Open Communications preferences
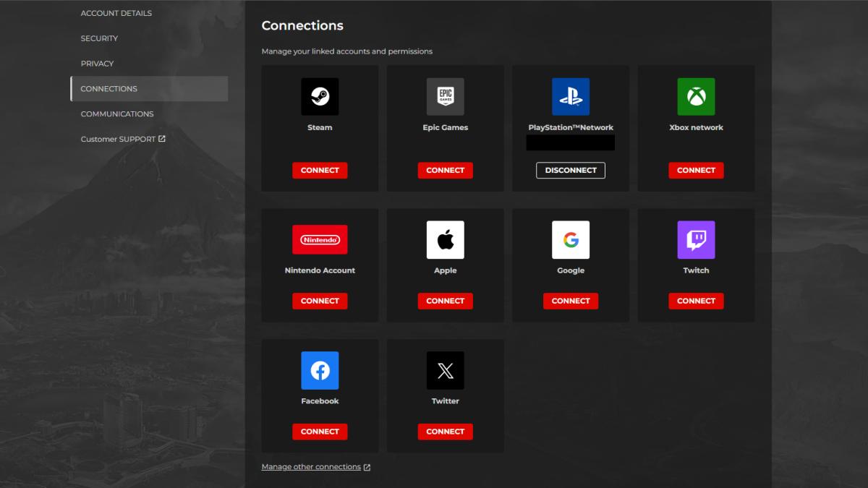 point(117,114)
